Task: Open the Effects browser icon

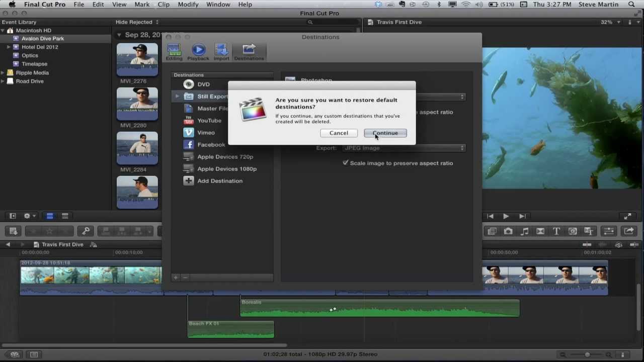Action: pos(492,231)
